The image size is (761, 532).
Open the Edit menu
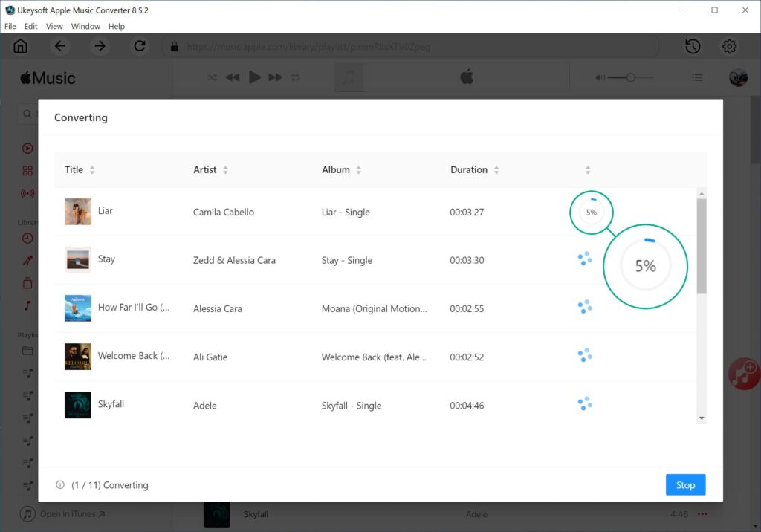coord(30,26)
